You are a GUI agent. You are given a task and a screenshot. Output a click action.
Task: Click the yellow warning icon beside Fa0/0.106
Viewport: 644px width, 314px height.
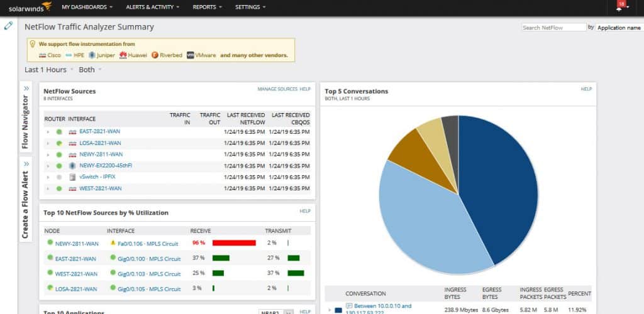113,242
